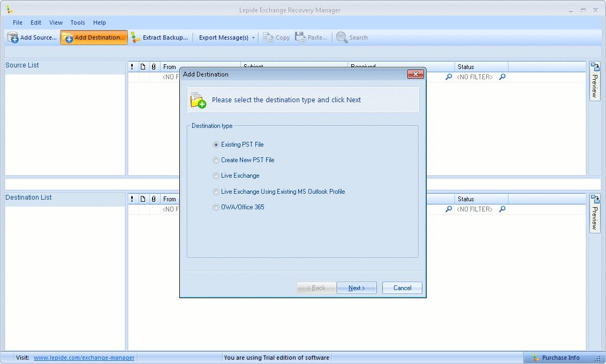
Task: Click the Next button in dialog
Action: (357, 288)
